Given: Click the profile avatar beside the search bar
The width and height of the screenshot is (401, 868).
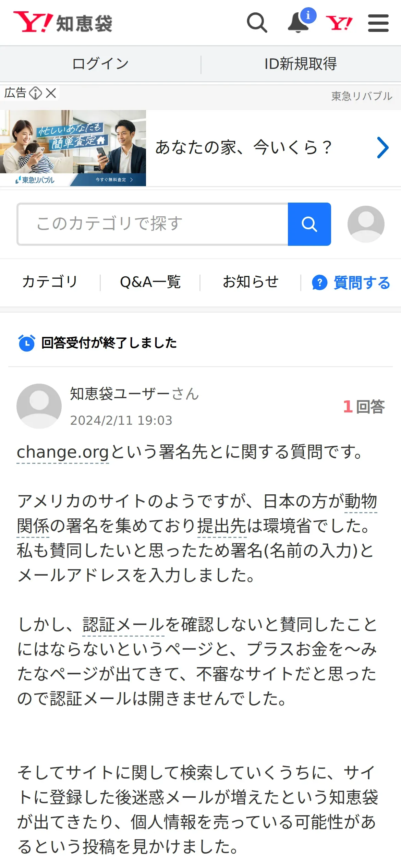Looking at the screenshot, I should tap(366, 224).
